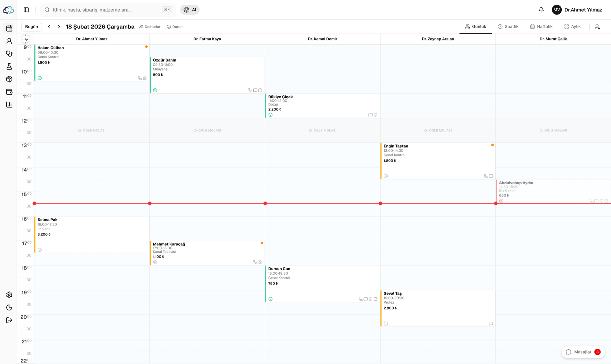Open the settings gear in the sidebar
Viewport: 611px width, 364px height.
point(9,295)
